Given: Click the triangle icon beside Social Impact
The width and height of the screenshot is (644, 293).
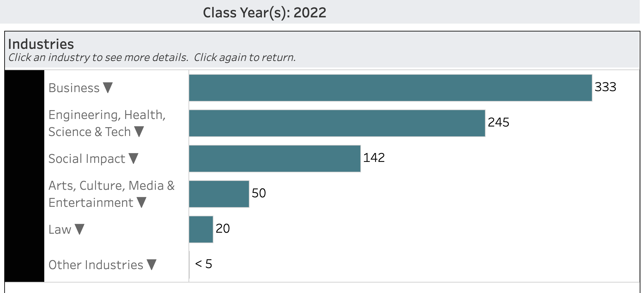Looking at the screenshot, I should 133,158.
